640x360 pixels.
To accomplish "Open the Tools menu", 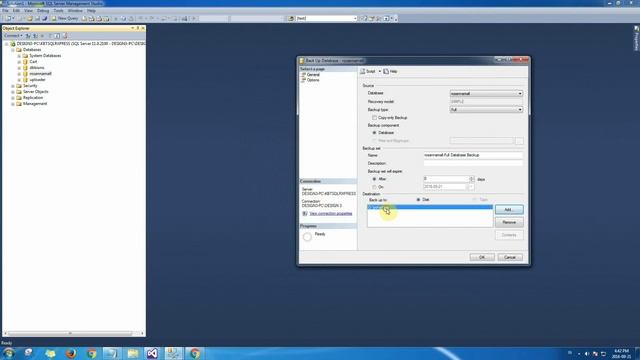I will pos(59,11).
